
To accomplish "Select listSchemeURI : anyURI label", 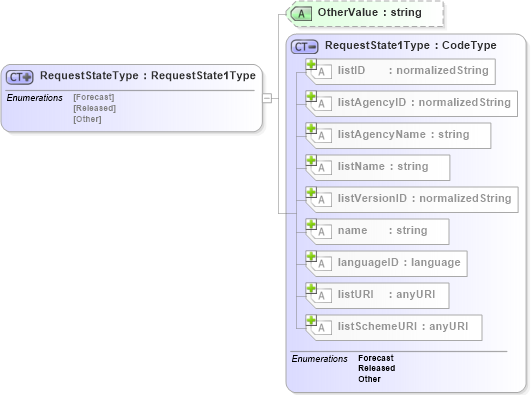I will click(403, 326).
